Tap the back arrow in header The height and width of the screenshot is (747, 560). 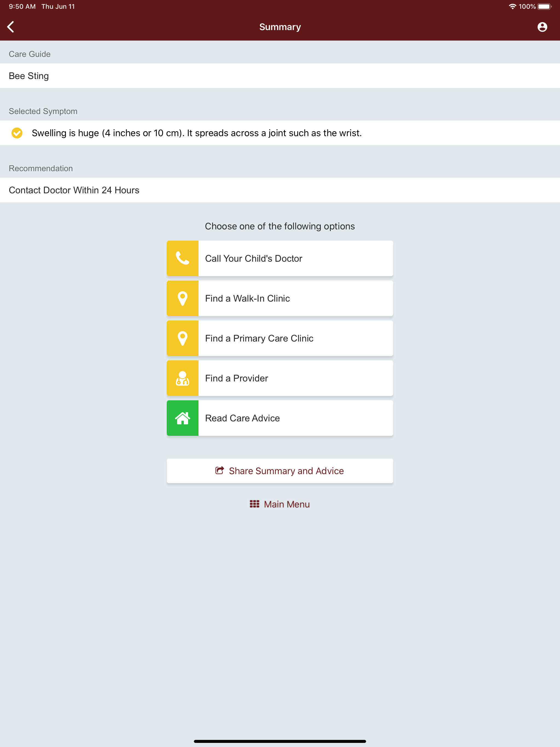11,27
